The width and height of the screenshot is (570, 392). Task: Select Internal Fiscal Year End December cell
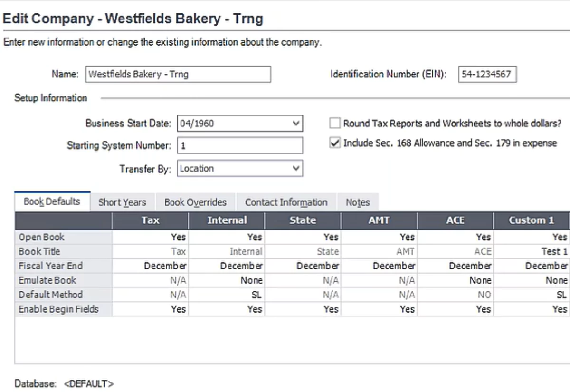click(x=227, y=266)
